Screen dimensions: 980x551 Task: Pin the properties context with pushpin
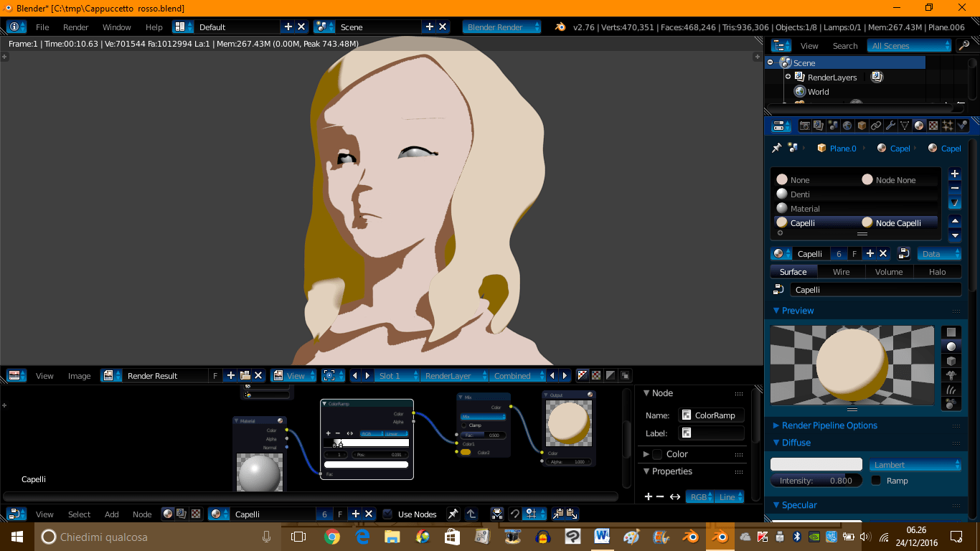click(776, 148)
